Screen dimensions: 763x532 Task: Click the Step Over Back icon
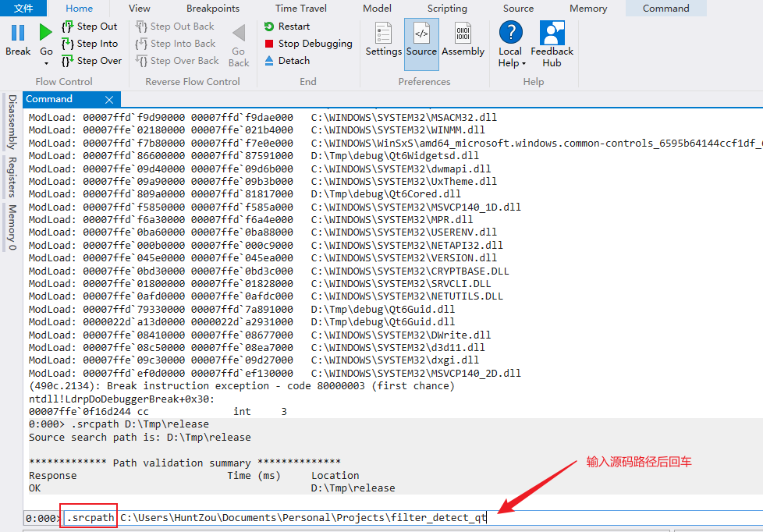click(141, 61)
